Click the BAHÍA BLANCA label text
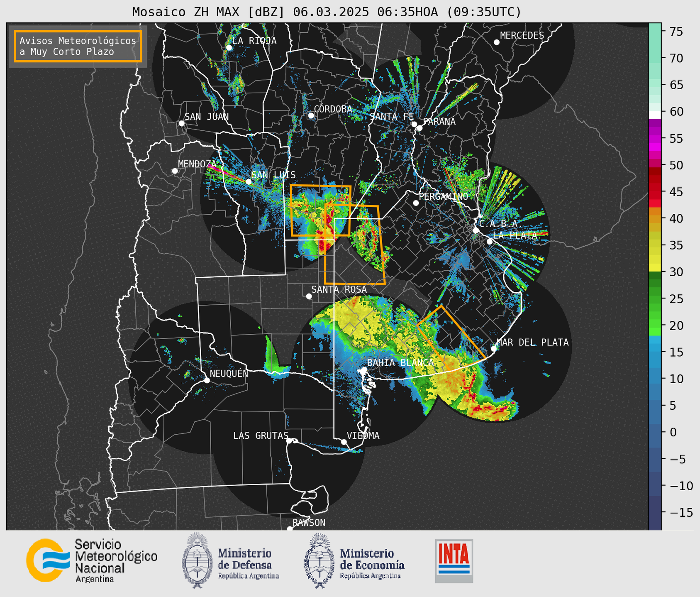The image size is (700, 597). 400,363
